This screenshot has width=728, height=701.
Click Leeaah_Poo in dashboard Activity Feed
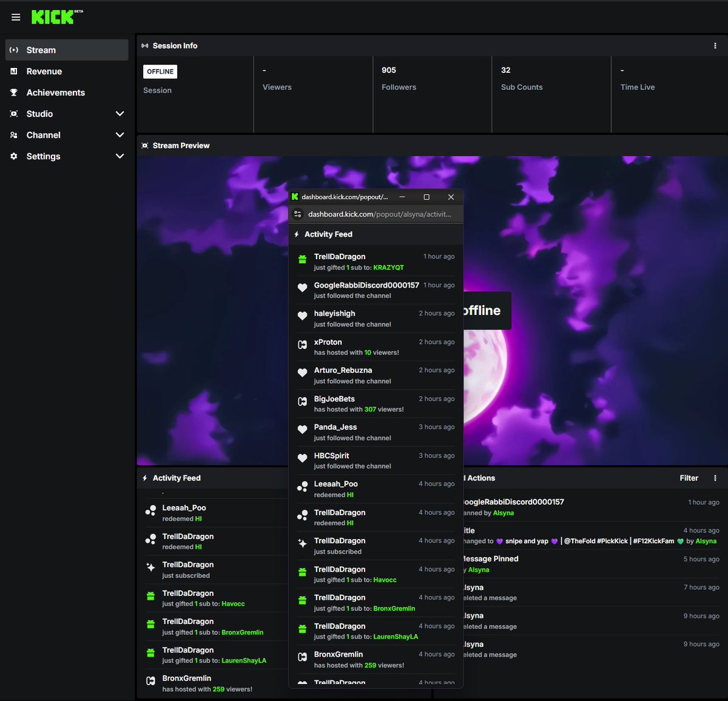click(184, 508)
